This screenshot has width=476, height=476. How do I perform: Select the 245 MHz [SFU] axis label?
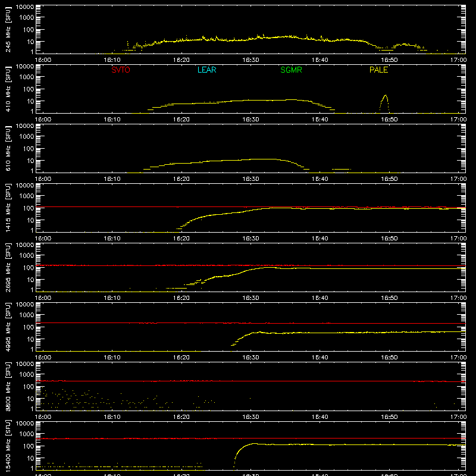coord(8,29)
